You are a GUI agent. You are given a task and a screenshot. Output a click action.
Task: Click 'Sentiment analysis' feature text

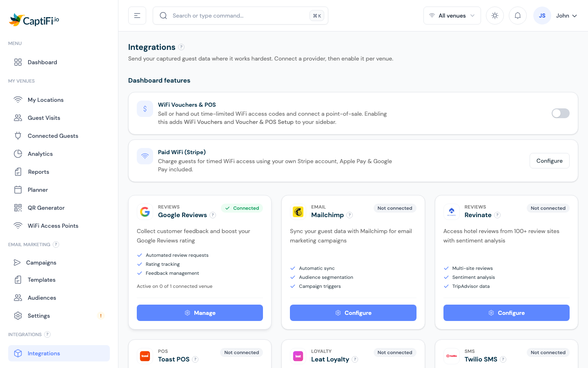point(473,277)
